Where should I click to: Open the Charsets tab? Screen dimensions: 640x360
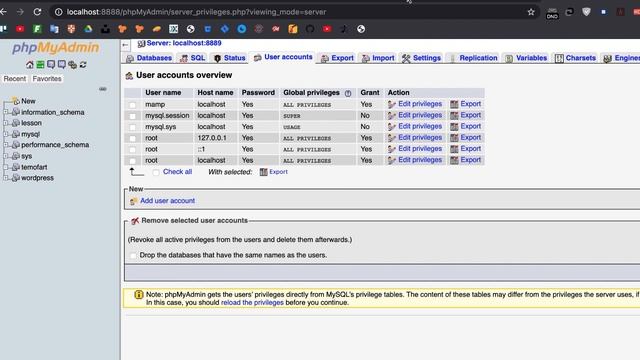tap(576, 58)
